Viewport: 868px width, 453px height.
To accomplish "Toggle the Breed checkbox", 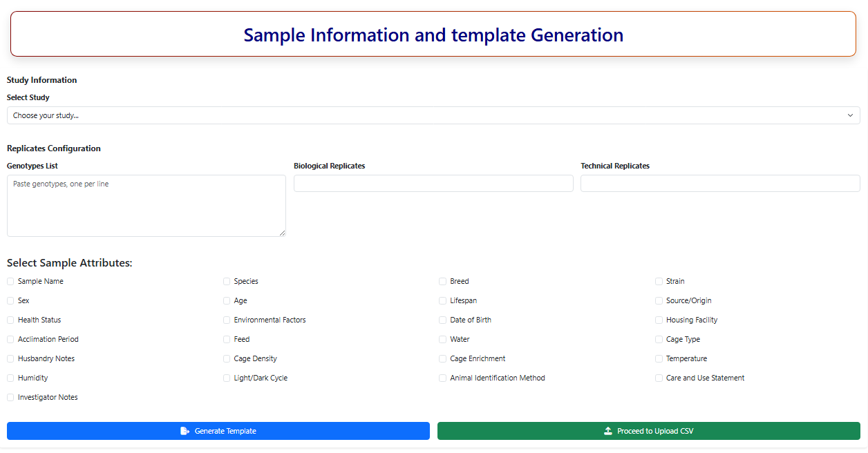I will [443, 282].
